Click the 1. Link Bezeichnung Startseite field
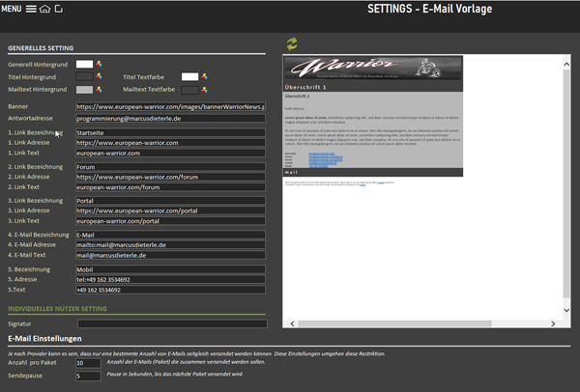Viewport: 580px width, 392px height. [169, 132]
